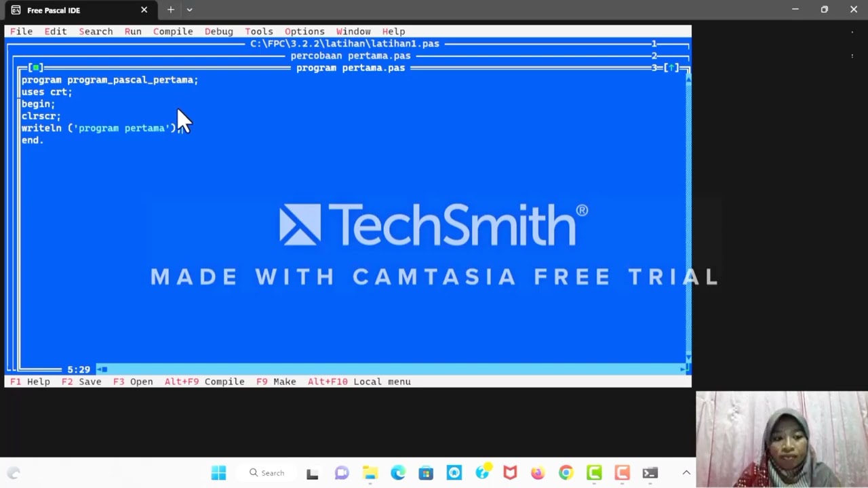Zoom editor window with up-arrow icon
This screenshot has width=868, height=488.
pos(671,68)
